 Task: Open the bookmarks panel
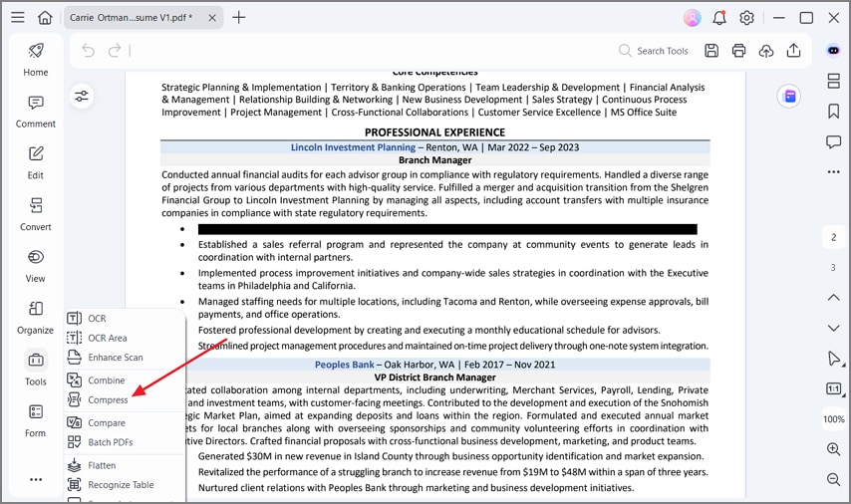point(834,112)
